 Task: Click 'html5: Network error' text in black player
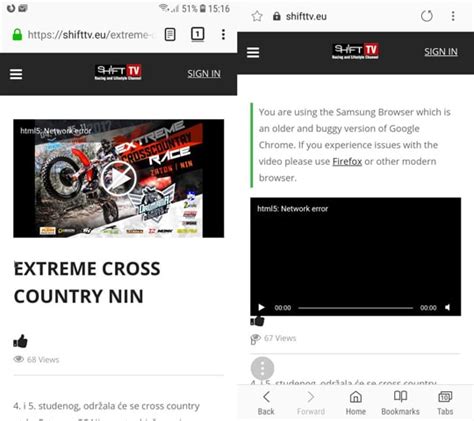pyautogui.click(x=293, y=209)
